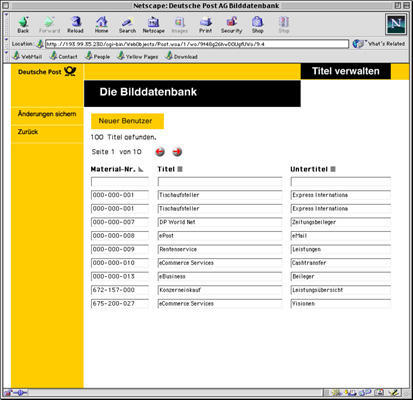413x400 pixels.
Task: Sort by Material-Nr. triangle icon
Action: [141, 169]
